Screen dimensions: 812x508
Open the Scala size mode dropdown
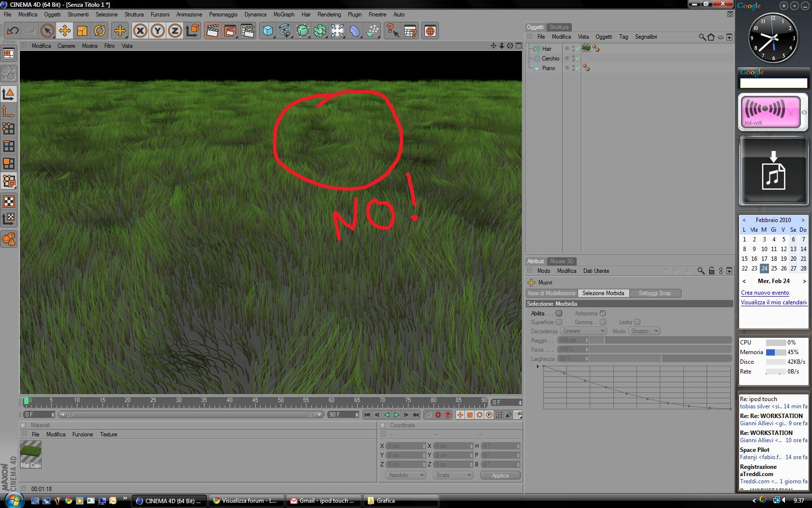(x=453, y=475)
